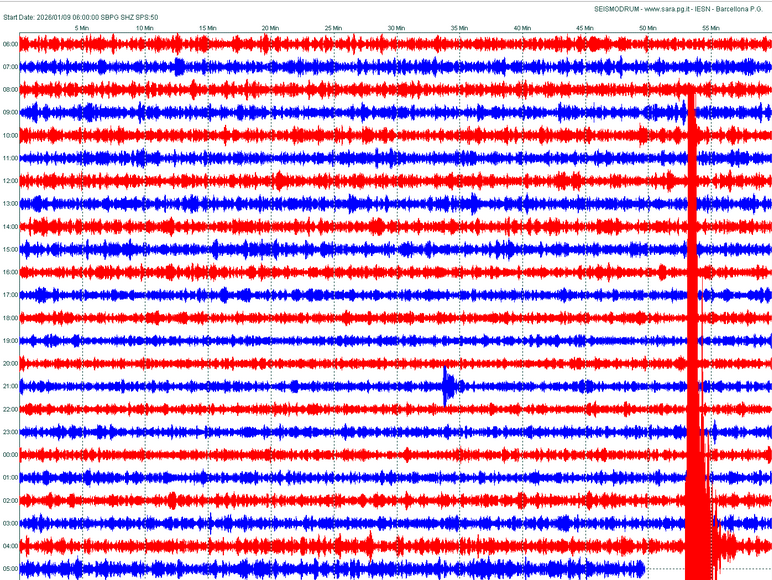The width and height of the screenshot is (772, 580).
Task: Select the 00:00 midnight hour label
Action: tap(10, 455)
